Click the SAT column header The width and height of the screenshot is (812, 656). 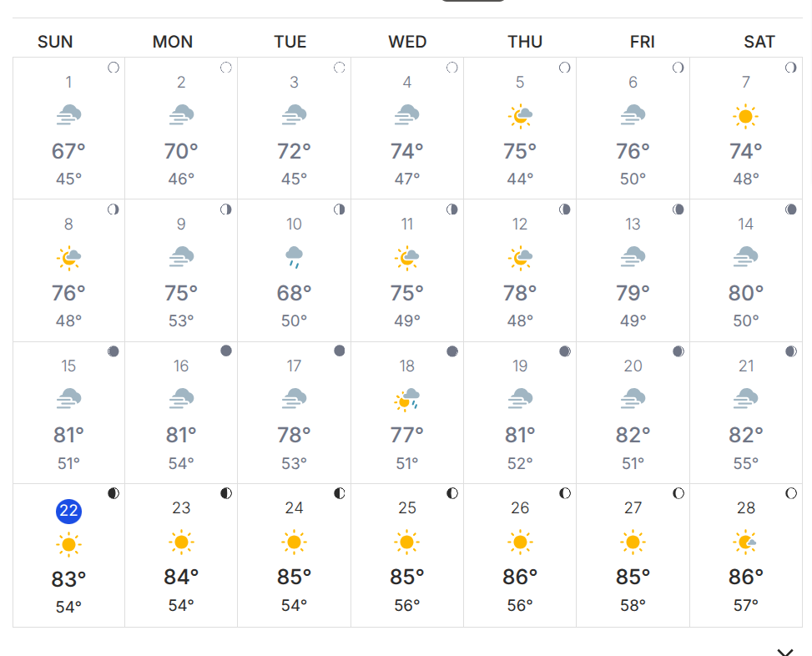(759, 42)
